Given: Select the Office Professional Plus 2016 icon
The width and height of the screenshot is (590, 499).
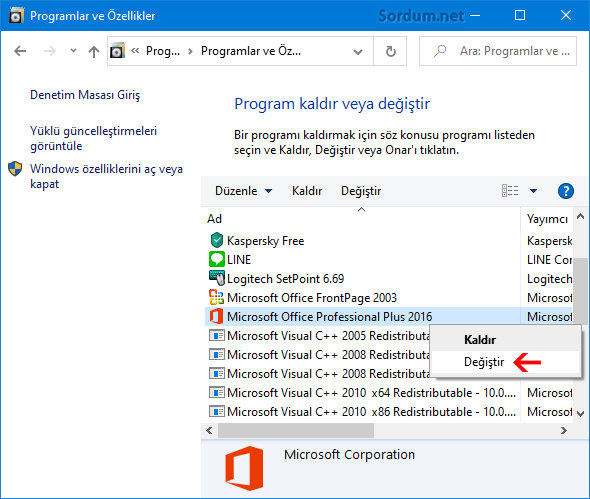Looking at the screenshot, I should tap(216, 316).
